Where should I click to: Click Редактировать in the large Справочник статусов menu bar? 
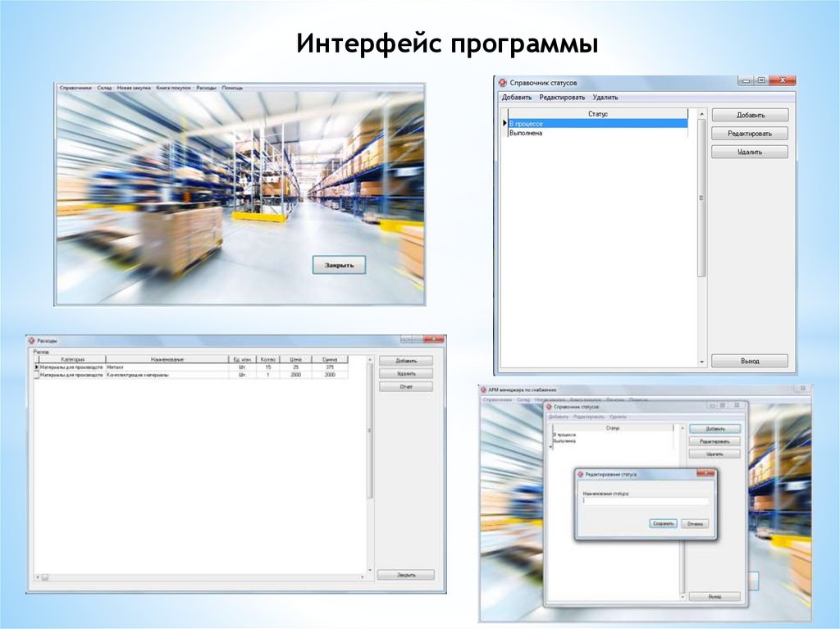pyautogui.click(x=562, y=98)
